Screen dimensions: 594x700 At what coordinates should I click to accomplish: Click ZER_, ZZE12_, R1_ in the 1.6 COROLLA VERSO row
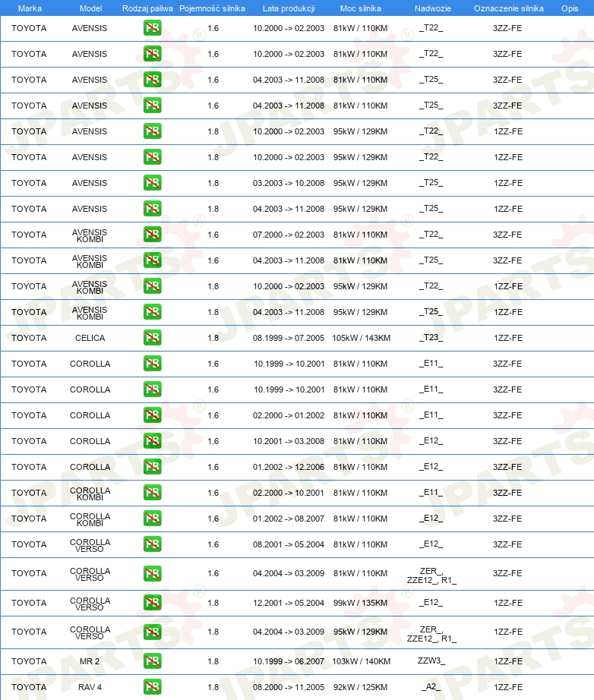[431, 575]
